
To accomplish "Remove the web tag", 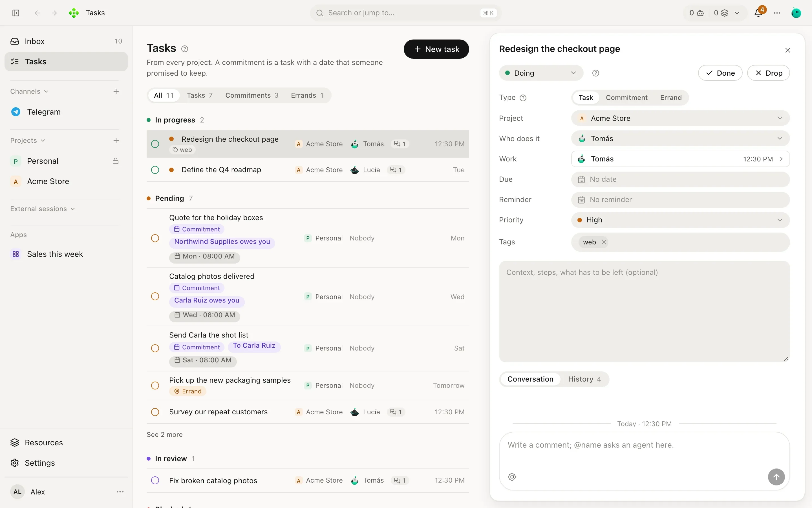I will [x=604, y=242].
